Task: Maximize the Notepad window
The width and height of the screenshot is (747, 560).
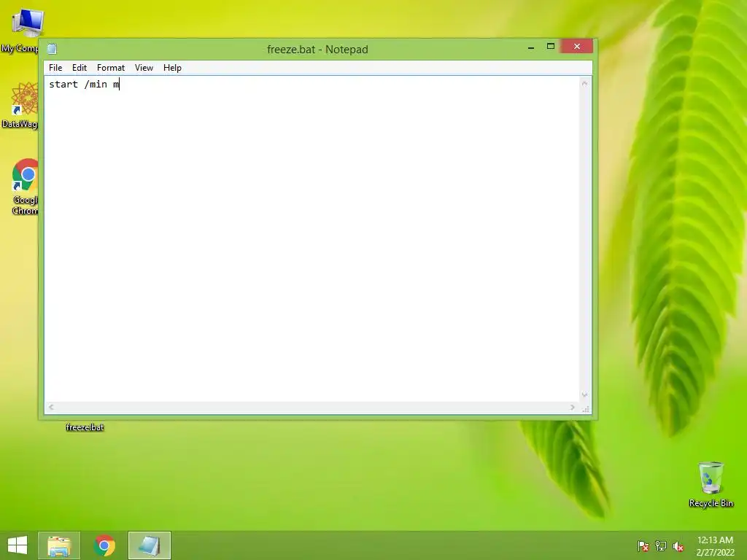Action: (550, 46)
